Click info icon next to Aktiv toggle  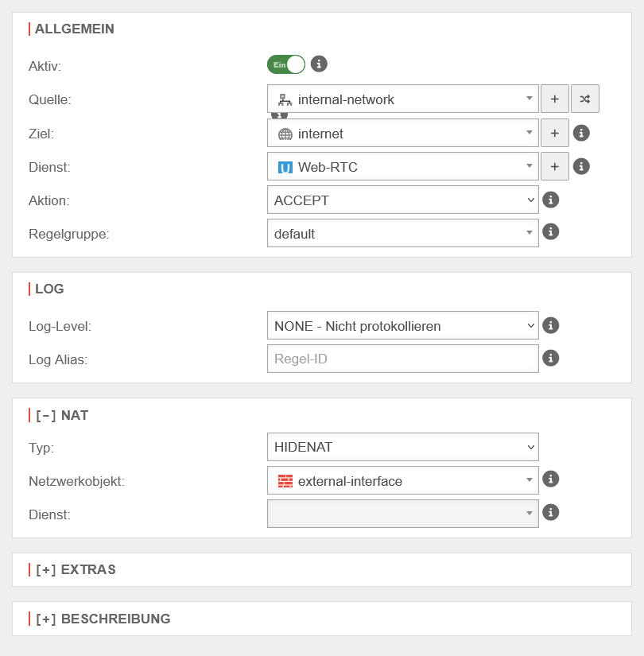coord(319,64)
